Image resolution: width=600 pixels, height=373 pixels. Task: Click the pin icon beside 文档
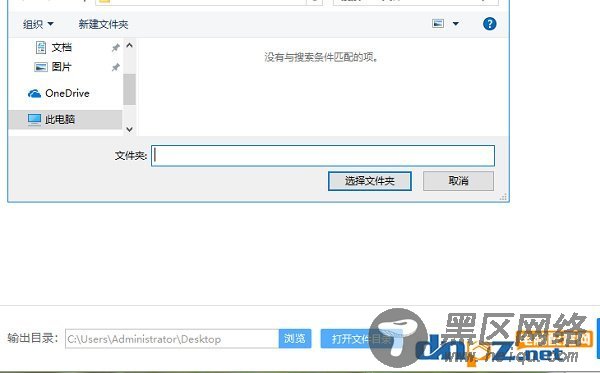115,48
